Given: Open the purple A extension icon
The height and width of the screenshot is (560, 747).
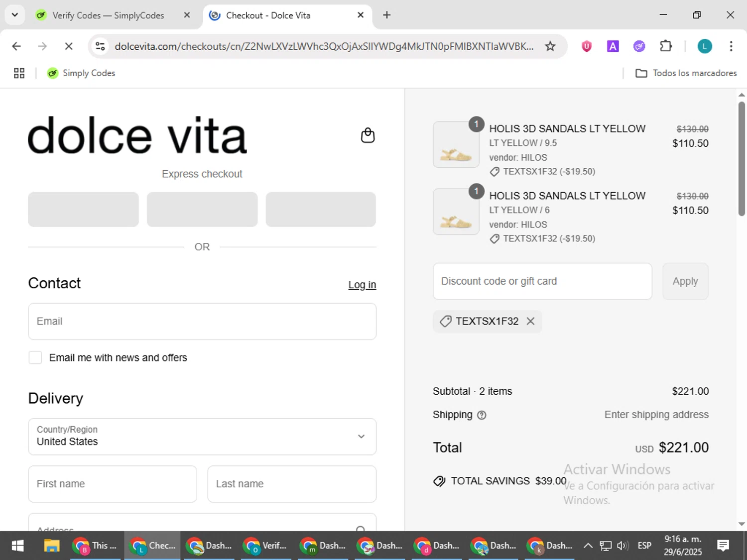Looking at the screenshot, I should pyautogui.click(x=613, y=46).
